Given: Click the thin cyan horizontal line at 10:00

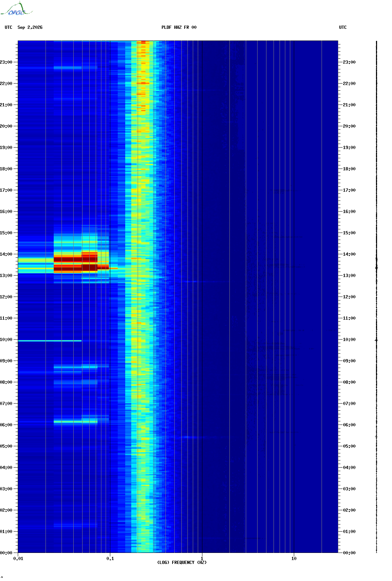Looking at the screenshot, I should tap(50, 341).
